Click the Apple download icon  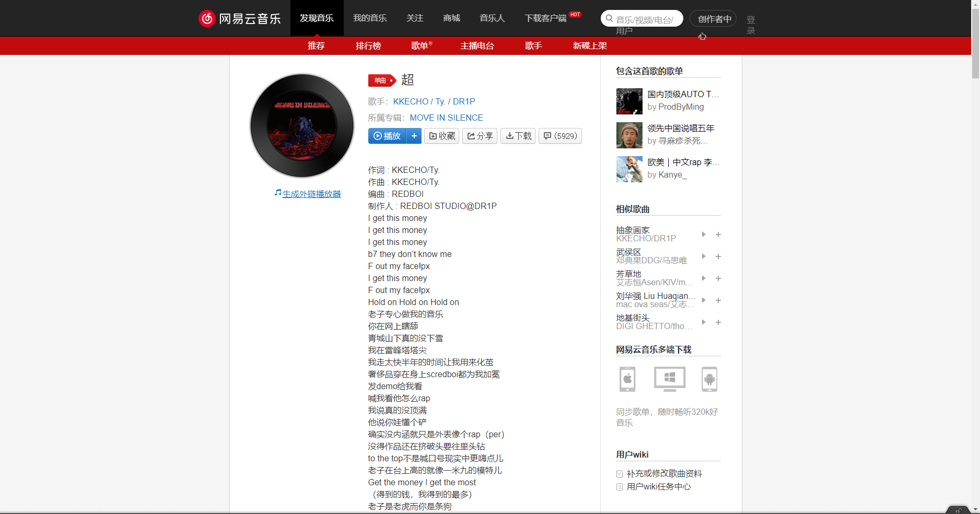coord(627,379)
